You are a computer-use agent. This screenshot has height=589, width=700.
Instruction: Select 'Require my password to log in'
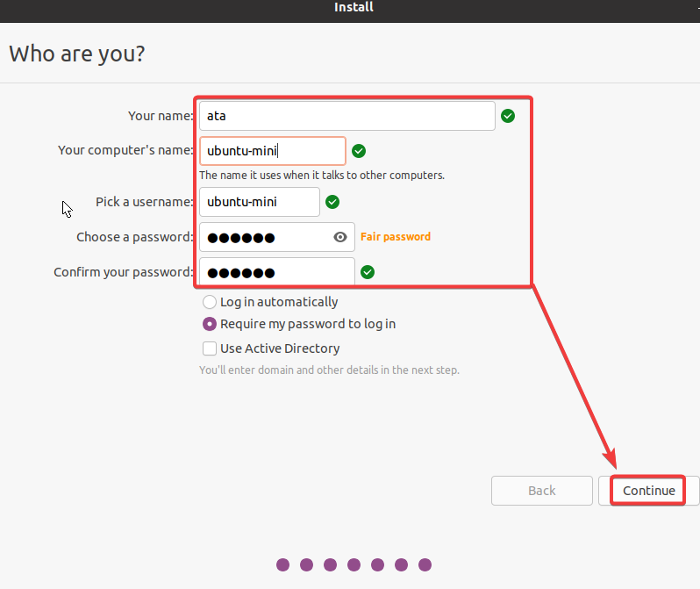[299, 324]
